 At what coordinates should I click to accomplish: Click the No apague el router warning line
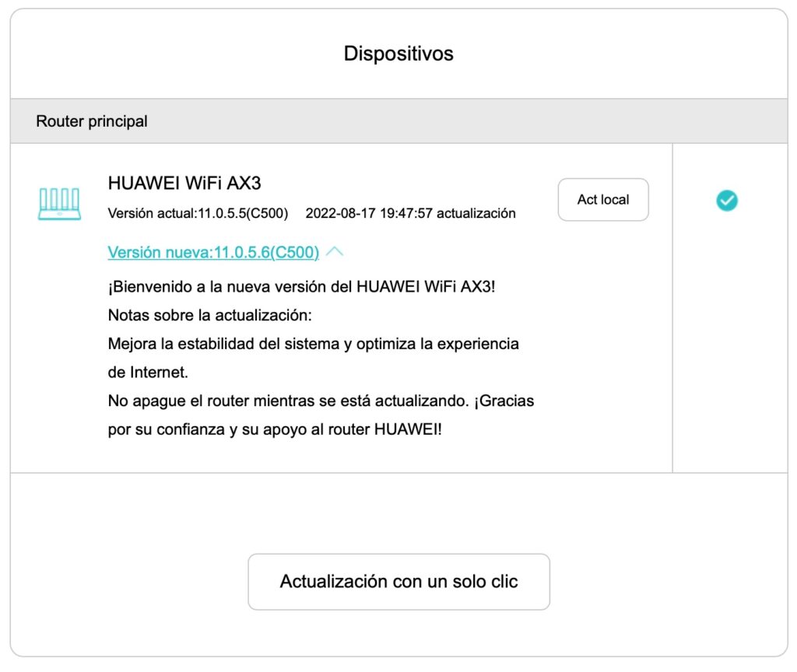click(321, 401)
